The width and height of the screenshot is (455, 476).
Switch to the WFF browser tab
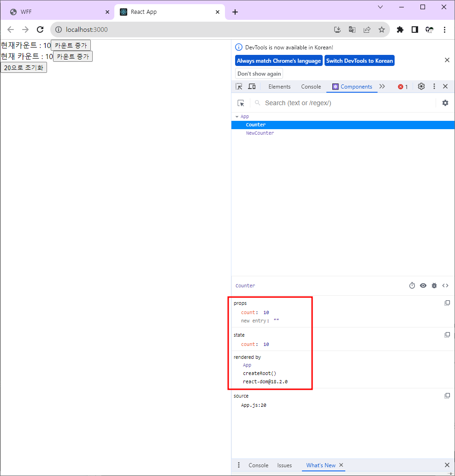click(x=58, y=12)
